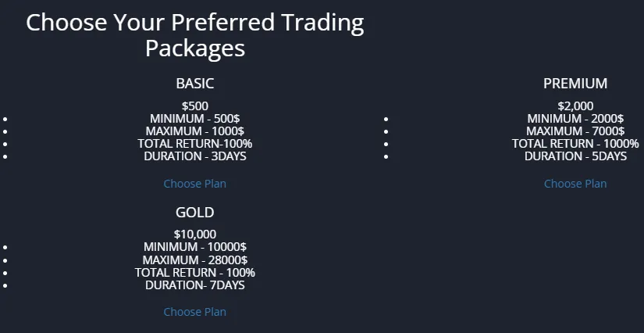Click the MAXIMUM - 28000$ list item
The height and width of the screenshot is (333, 644).
194,260
